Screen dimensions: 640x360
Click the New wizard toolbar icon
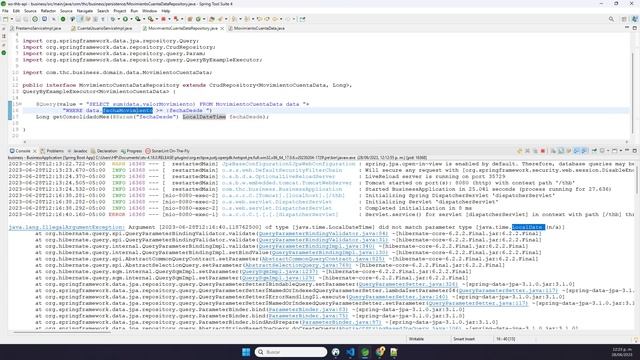(x=5, y=19)
